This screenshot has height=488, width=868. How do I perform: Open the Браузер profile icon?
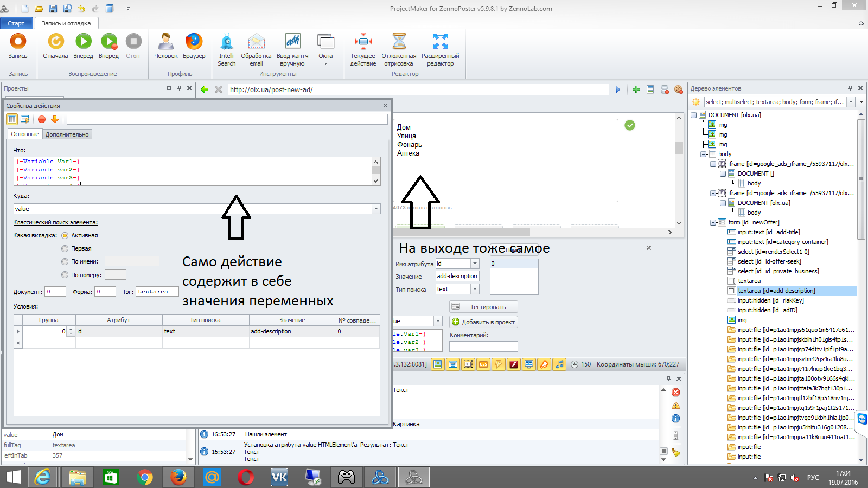tap(194, 42)
